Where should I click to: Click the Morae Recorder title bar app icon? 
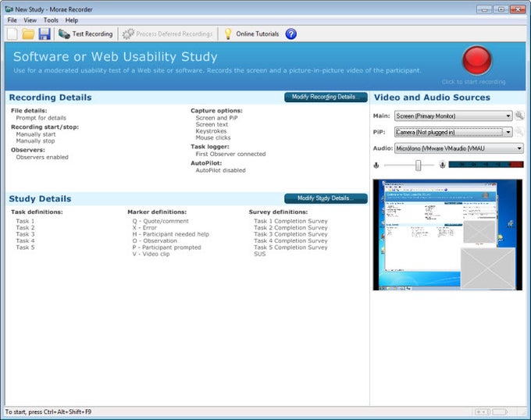tap(9, 9)
